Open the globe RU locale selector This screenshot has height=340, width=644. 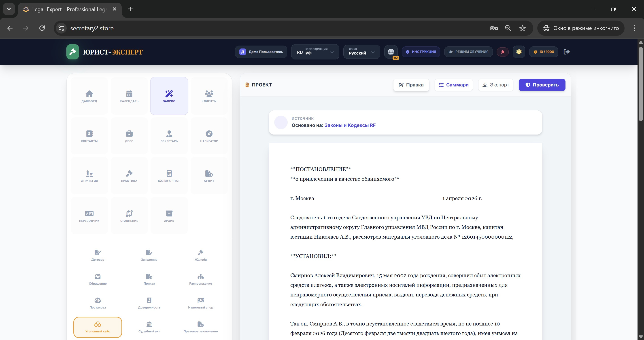(x=391, y=52)
